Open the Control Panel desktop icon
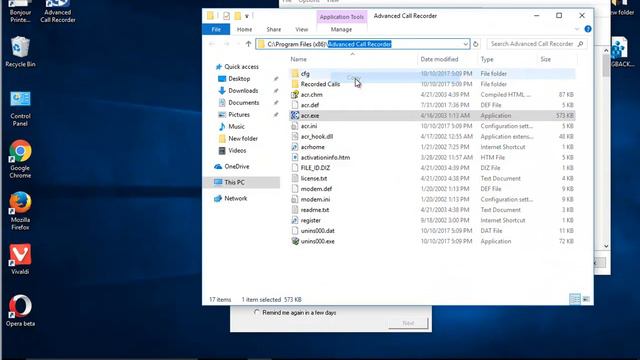Screen dimensions: 640x360 tap(20, 109)
